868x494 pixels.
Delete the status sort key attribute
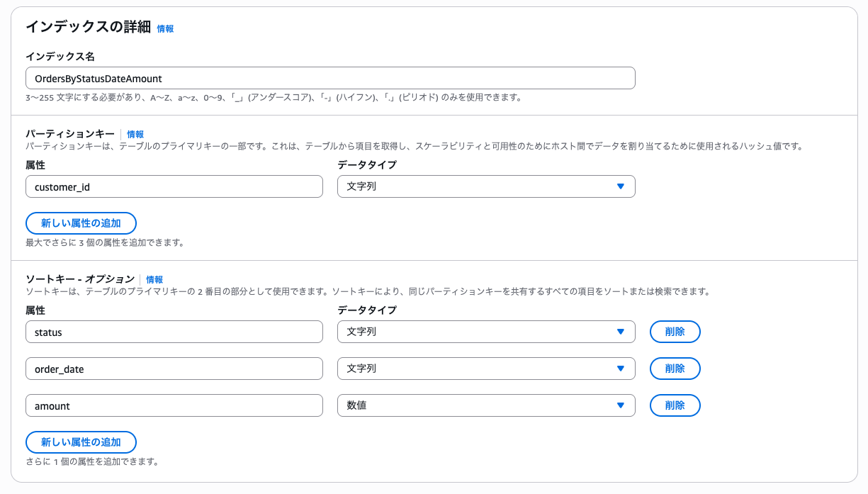[675, 332]
